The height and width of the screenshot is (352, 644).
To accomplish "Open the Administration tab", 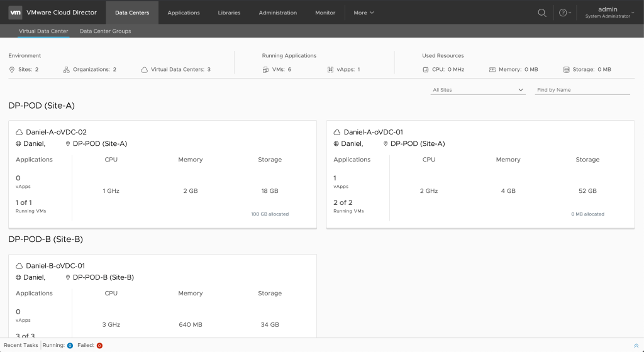I will point(277,13).
